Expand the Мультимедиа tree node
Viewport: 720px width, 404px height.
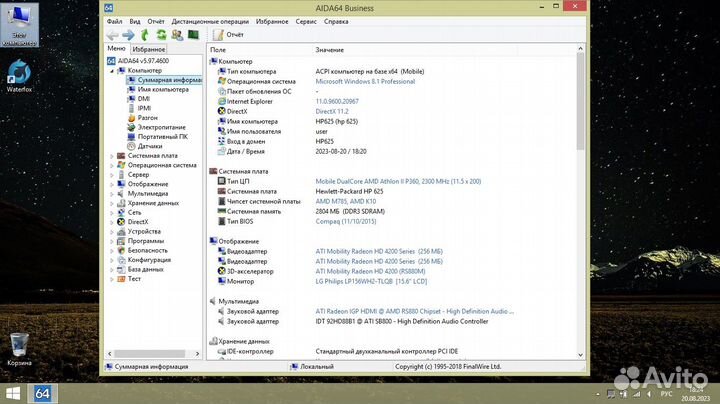112,194
